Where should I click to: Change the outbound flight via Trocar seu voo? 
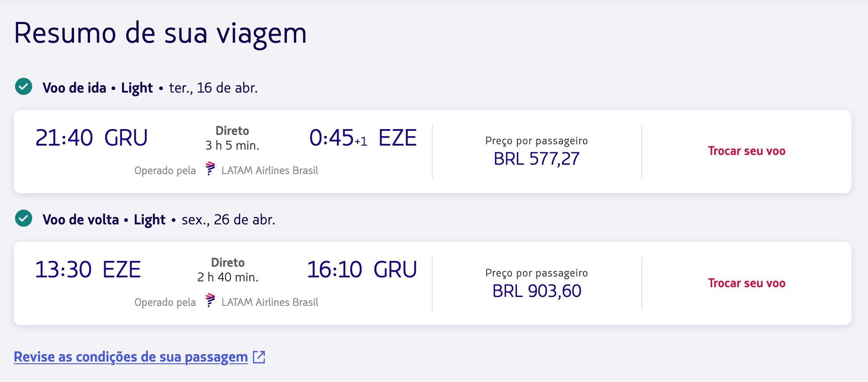point(746,151)
